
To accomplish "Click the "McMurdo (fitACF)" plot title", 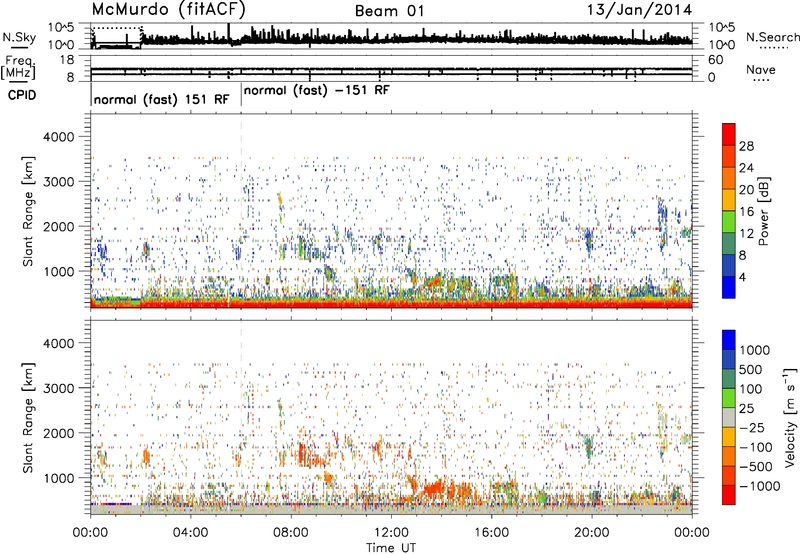I will (168, 10).
